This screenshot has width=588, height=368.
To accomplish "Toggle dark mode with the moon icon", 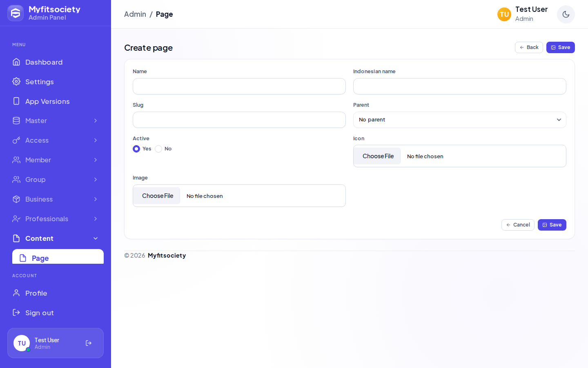I will [x=566, y=14].
